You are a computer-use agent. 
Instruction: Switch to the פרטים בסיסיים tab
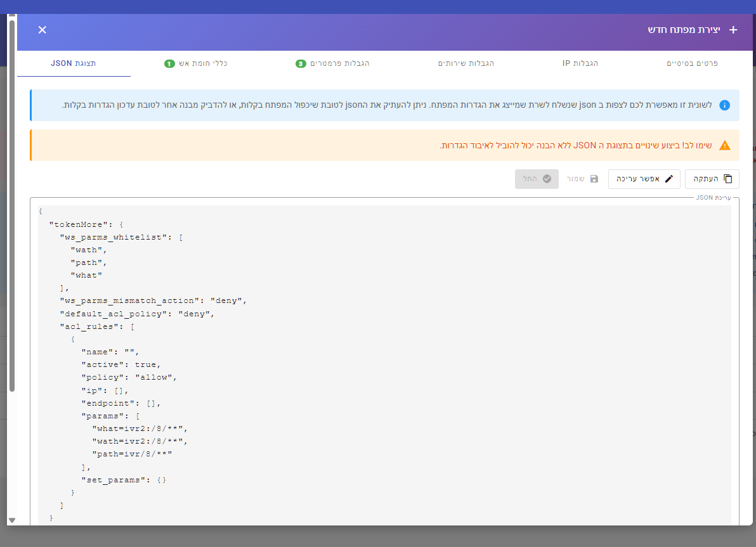[692, 63]
